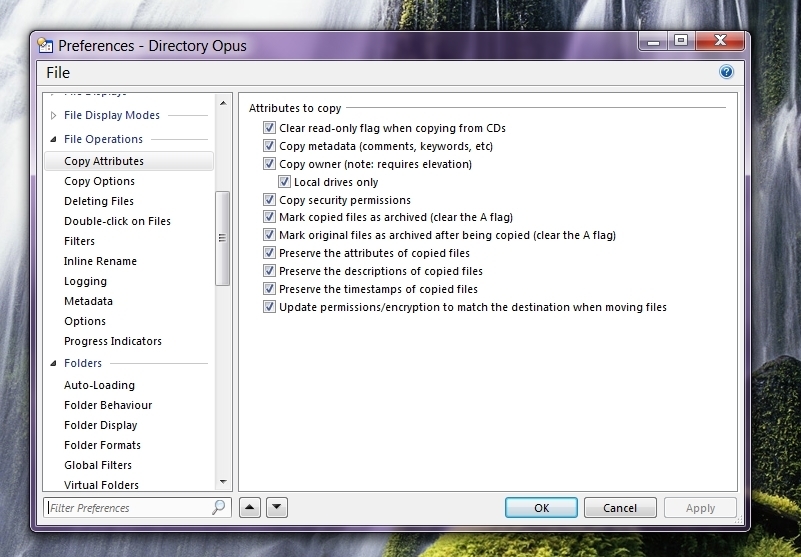This screenshot has height=557, width=801.
Task: Click the category list scroll-up arrow
Action: click(223, 103)
